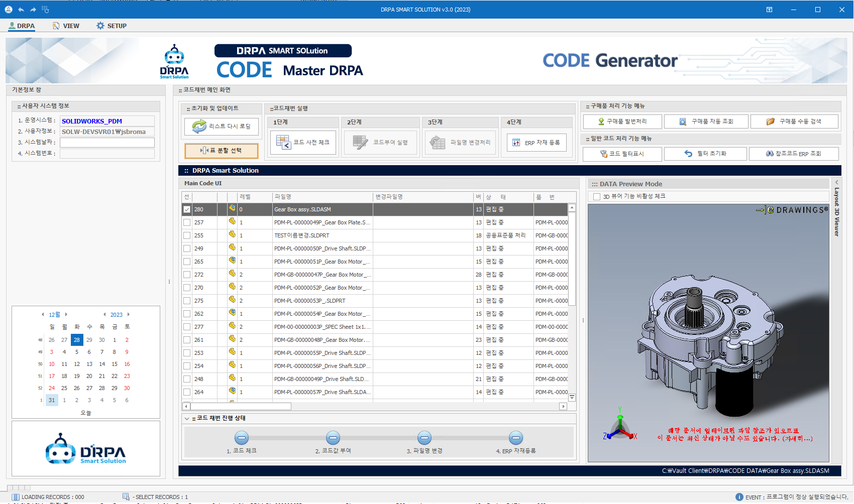
Task: Click the SELECT RECORDS status icon
Action: tap(126, 497)
